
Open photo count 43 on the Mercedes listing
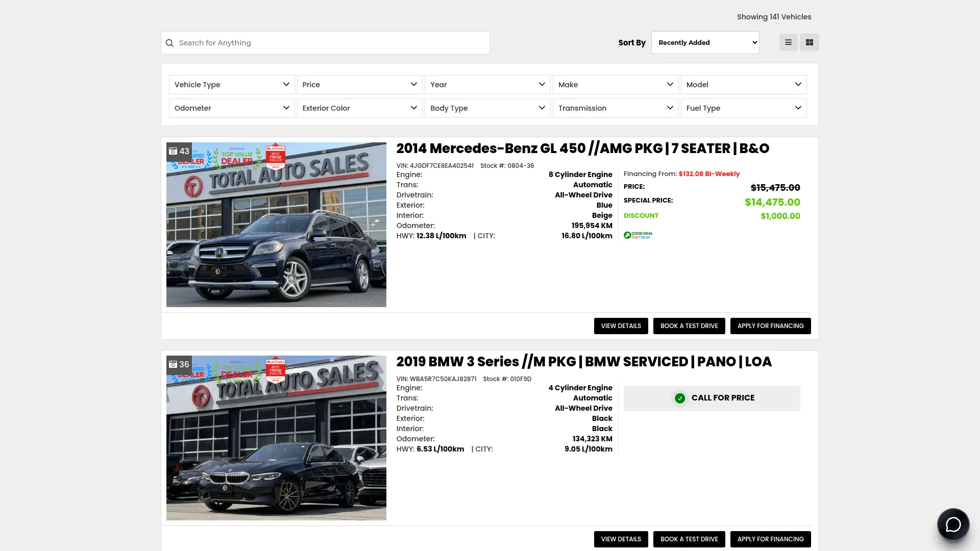coord(179,151)
